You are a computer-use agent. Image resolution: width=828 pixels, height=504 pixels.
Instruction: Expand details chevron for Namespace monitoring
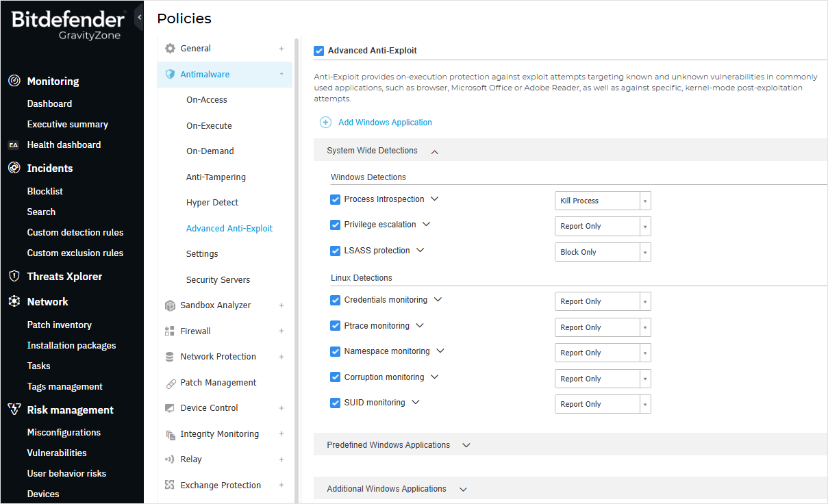pos(440,351)
